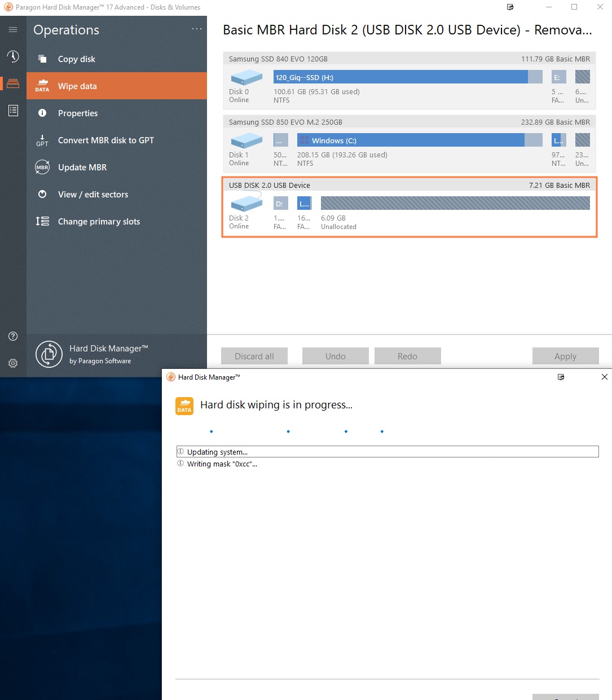Select the L... partition on Disk 1
The height and width of the screenshot is (700, 612).
tap(558, 140)
